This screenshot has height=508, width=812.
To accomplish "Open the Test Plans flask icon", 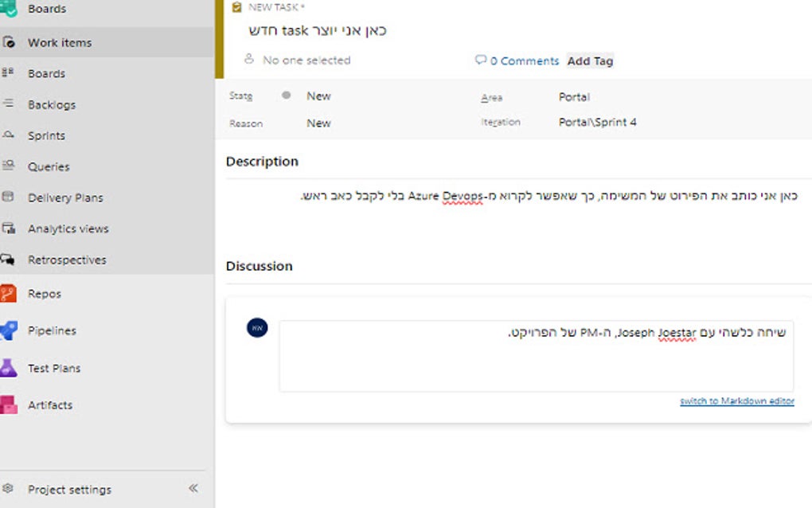I will [x=9, y=368].
